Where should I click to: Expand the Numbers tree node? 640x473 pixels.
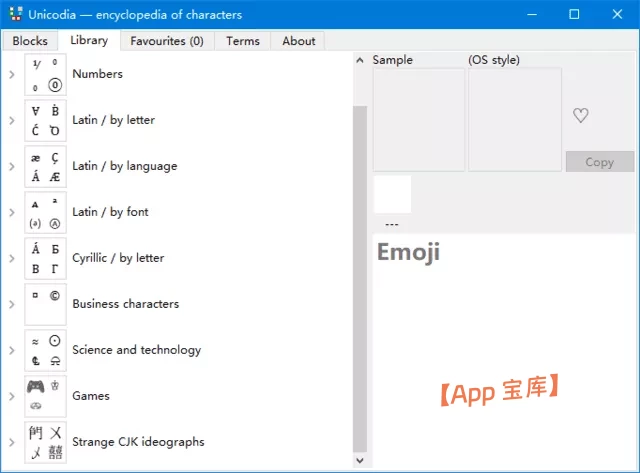[12, 74]
